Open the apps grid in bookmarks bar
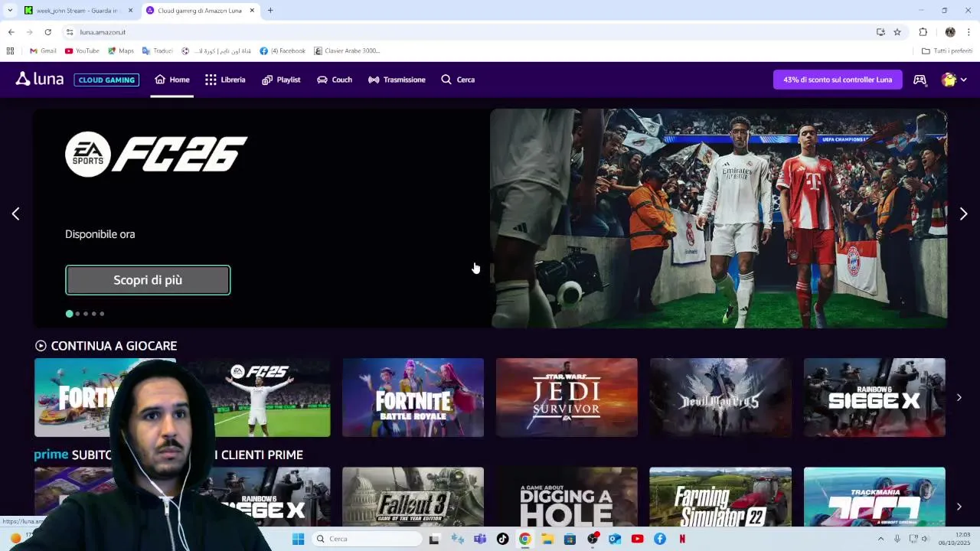 pos(10,51)
